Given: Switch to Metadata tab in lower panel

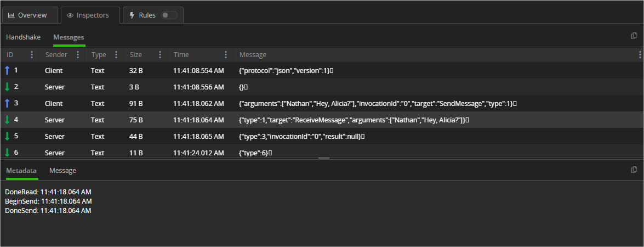Looking at the screenshot, I should pos(21,171).
